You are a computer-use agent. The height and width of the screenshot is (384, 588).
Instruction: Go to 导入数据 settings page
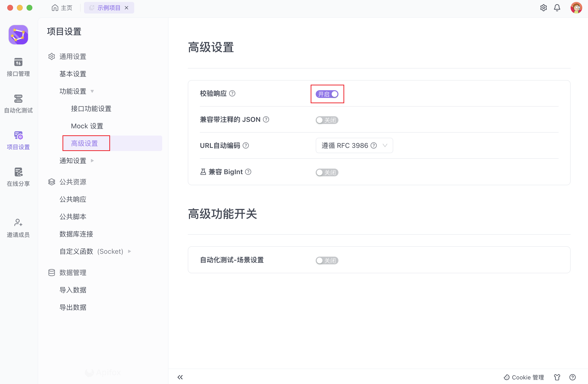pos(73,290)
